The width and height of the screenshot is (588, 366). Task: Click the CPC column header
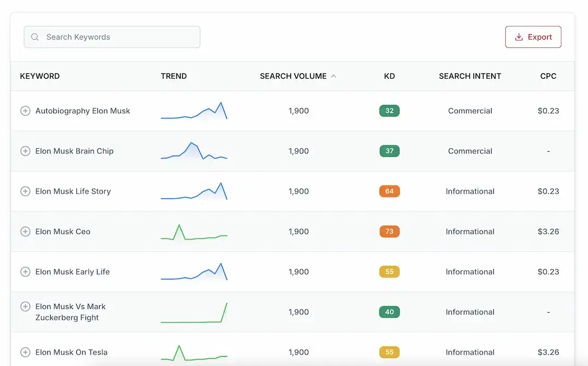pyautogui.click(x=548, y=76)
